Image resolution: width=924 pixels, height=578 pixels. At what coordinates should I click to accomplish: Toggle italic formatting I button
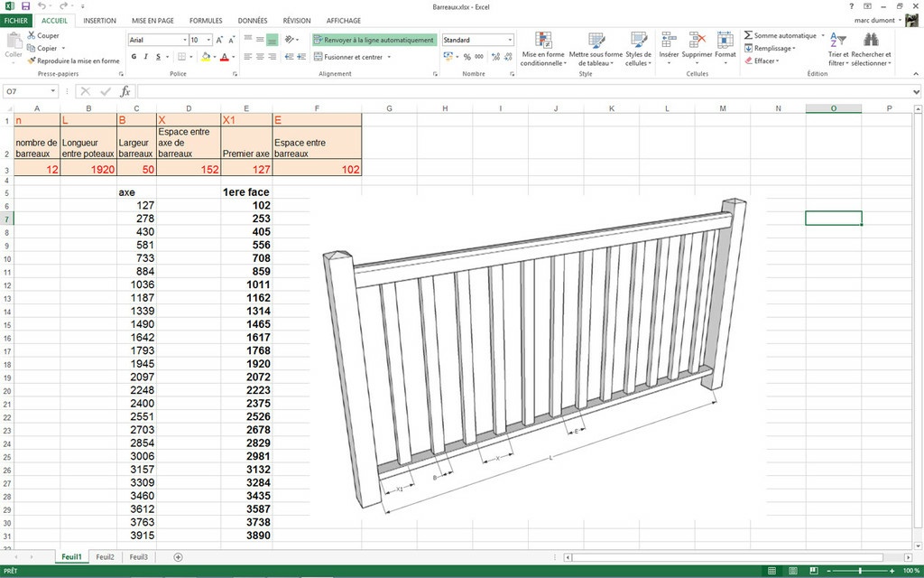146,57
